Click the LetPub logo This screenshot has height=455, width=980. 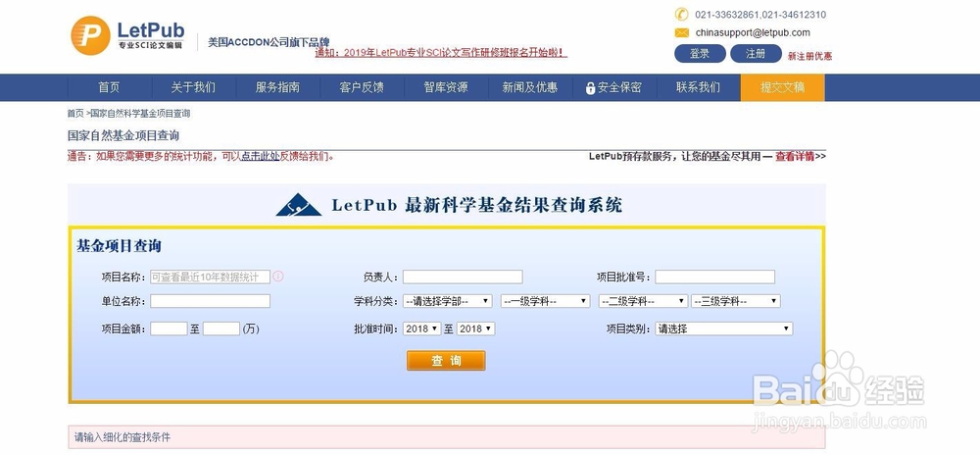127,35
